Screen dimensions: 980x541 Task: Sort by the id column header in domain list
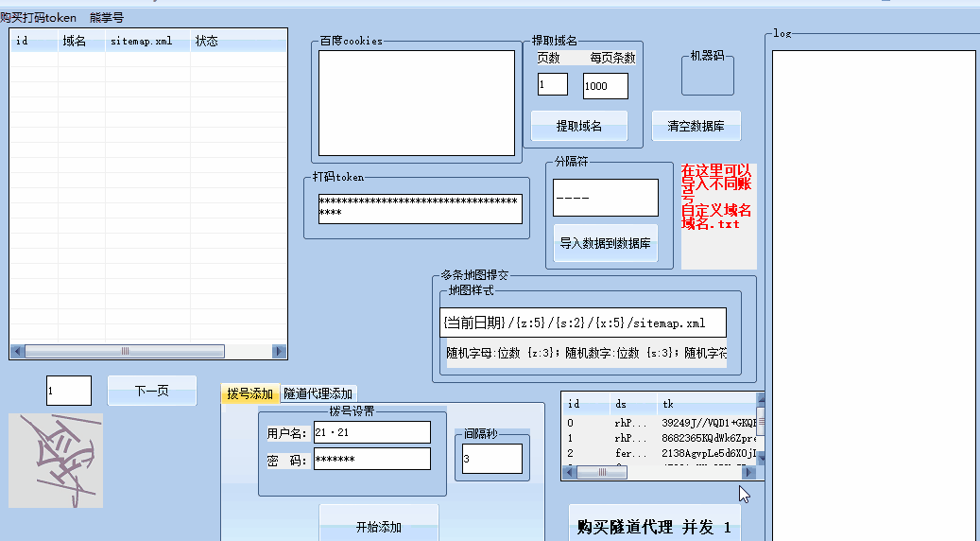34,41
